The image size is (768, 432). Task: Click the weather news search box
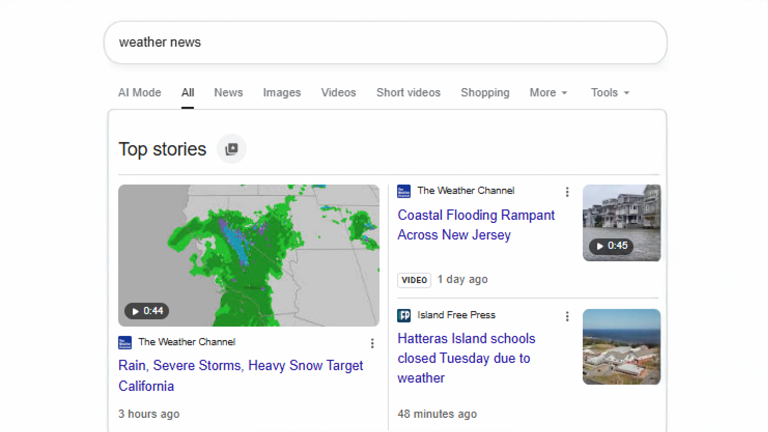coord(385,42)
